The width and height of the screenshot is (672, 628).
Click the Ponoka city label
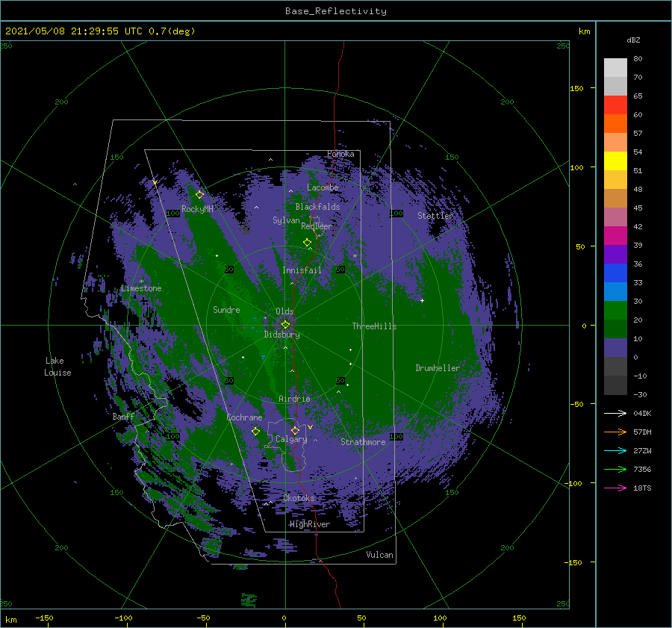340,154
